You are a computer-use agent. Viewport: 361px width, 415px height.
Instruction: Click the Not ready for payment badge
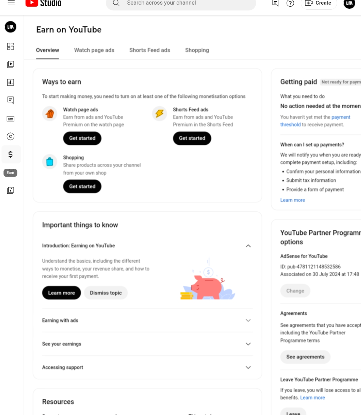(340, 82)
